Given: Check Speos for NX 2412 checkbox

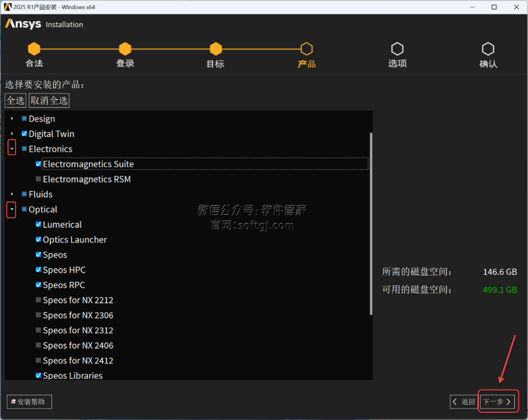Looking at the screenshot, I should coord(39,360).
